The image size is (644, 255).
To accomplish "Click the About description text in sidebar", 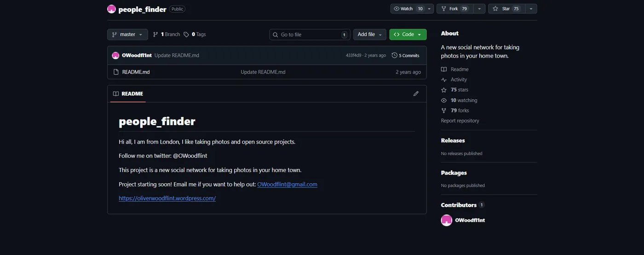I will [x=480, y=52].
